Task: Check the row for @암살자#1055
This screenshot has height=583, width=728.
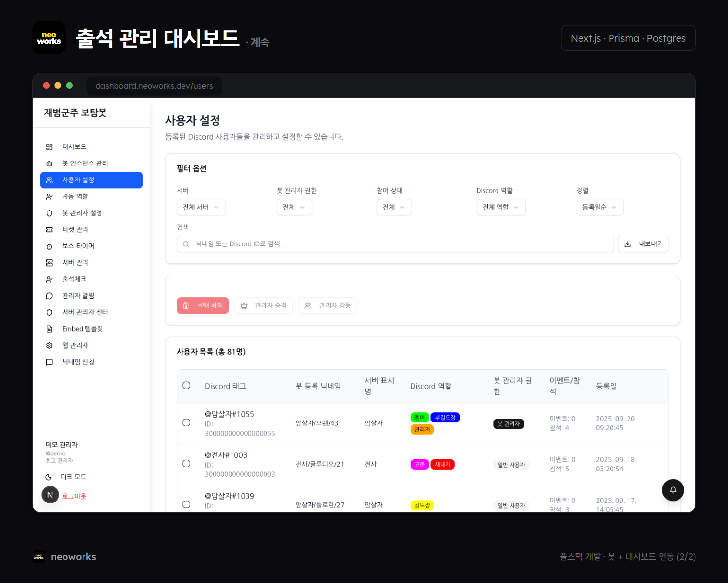Action: [186, 422]
